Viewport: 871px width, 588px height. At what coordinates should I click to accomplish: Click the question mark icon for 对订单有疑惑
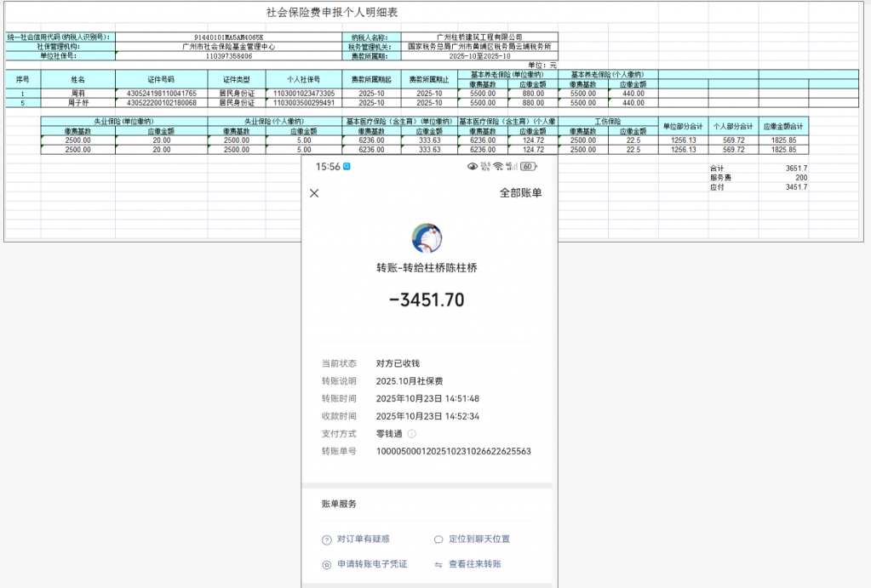[326, 539]
